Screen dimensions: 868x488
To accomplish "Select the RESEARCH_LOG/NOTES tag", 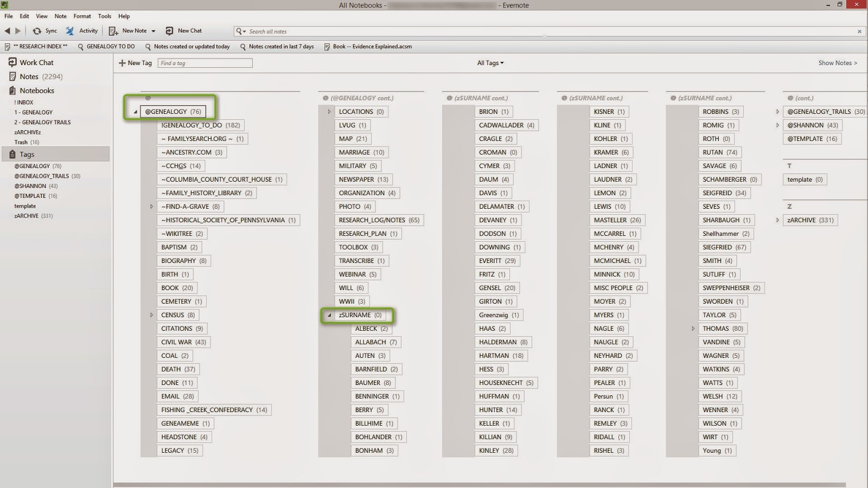I will (379, 220).
